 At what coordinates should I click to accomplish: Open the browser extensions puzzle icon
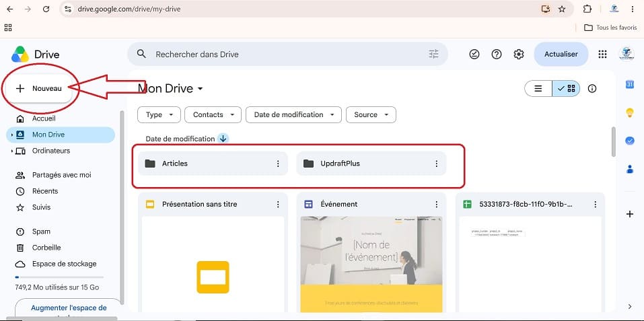pyautogui.click(x=587, y=9)
